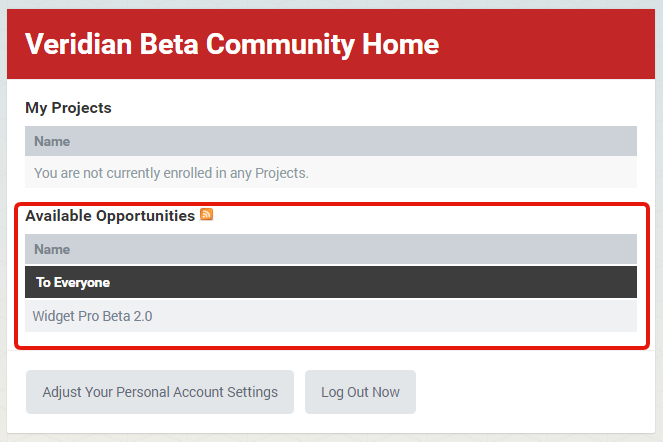The height and width of the screenshot is (442, 663).
Task: Sort by Name under Available Opportunities
Action: pos(52,249)
